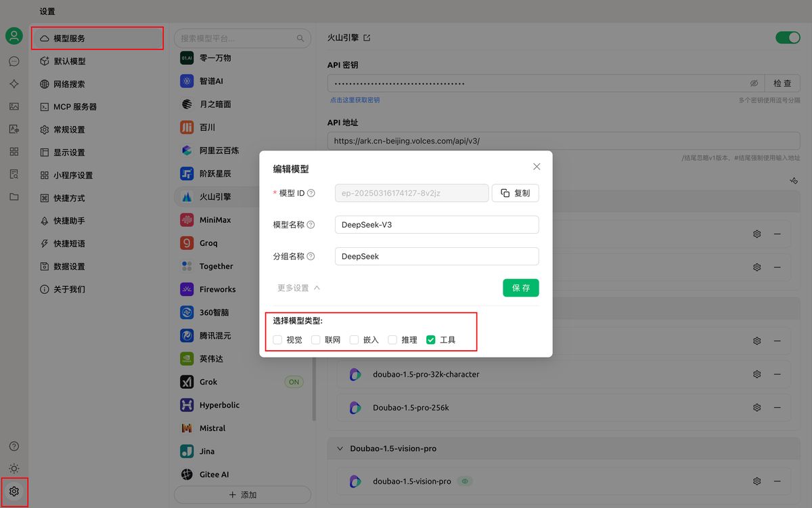Uncheck the 工具 model type checkbox

click(430, 340)
